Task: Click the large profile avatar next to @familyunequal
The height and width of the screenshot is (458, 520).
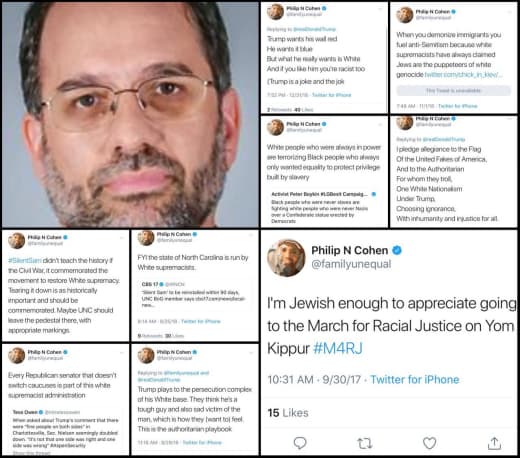Action: [286, 258]
